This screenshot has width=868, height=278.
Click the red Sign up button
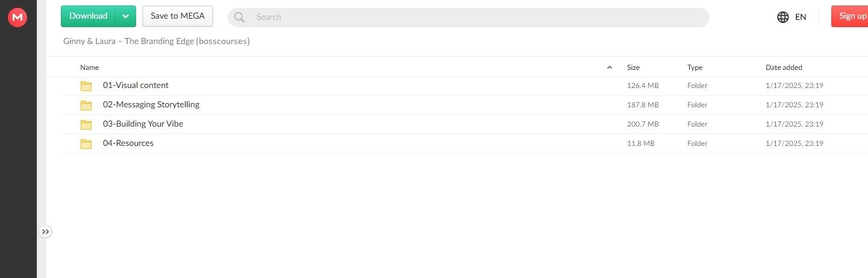(x=850, y=16)
